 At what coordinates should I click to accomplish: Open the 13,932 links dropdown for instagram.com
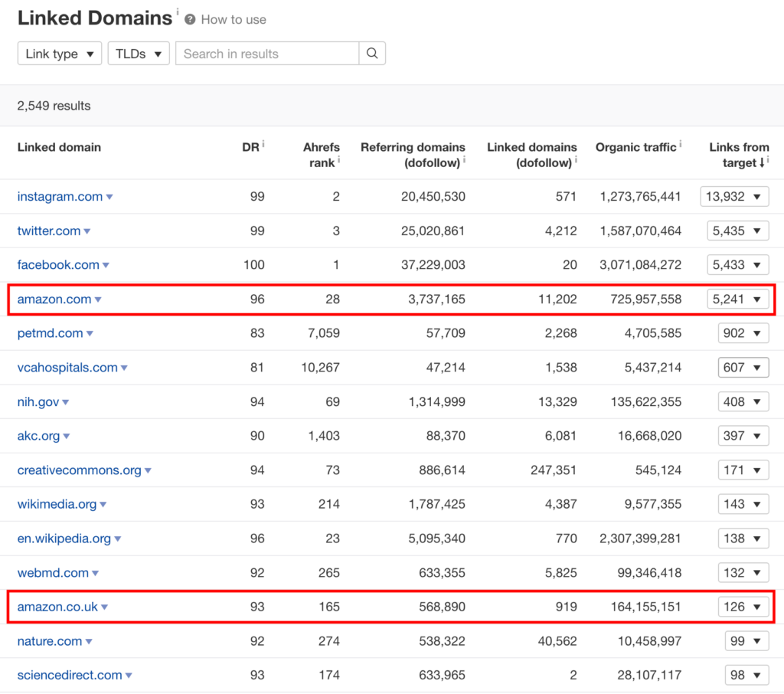pyautogui.click(x=734, y=197)
